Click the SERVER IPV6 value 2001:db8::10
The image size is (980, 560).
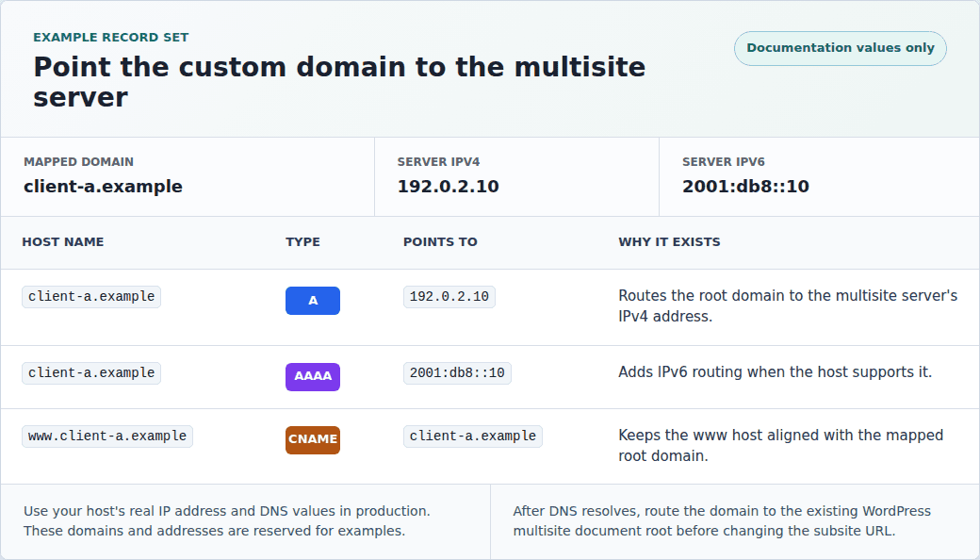click(745, 187)
